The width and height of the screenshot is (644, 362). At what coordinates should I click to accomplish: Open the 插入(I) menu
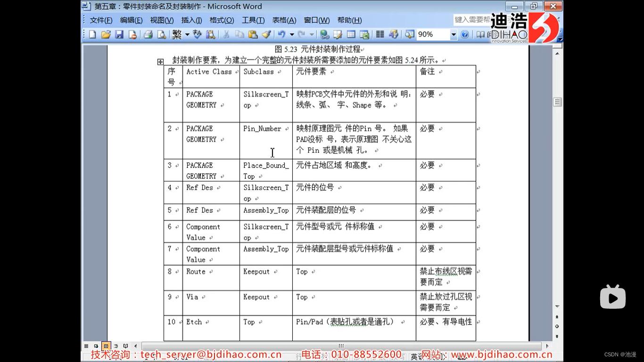(x=191, y=20)
